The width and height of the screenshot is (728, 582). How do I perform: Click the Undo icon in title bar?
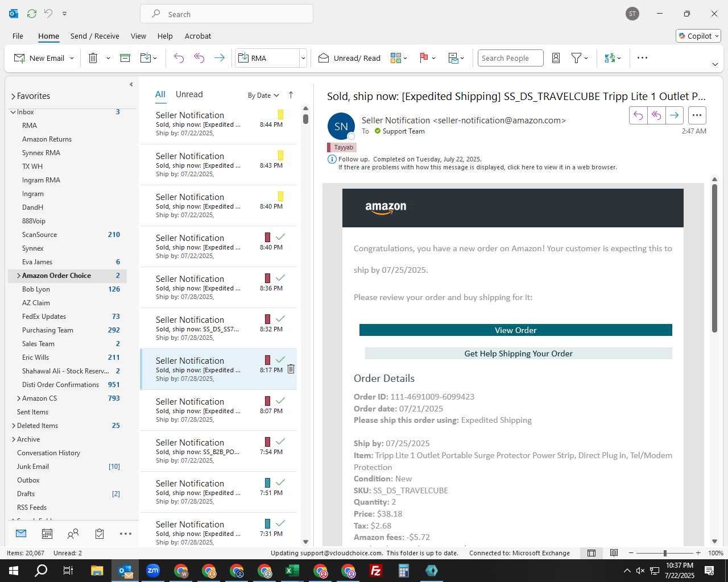[x=48, y=14]
